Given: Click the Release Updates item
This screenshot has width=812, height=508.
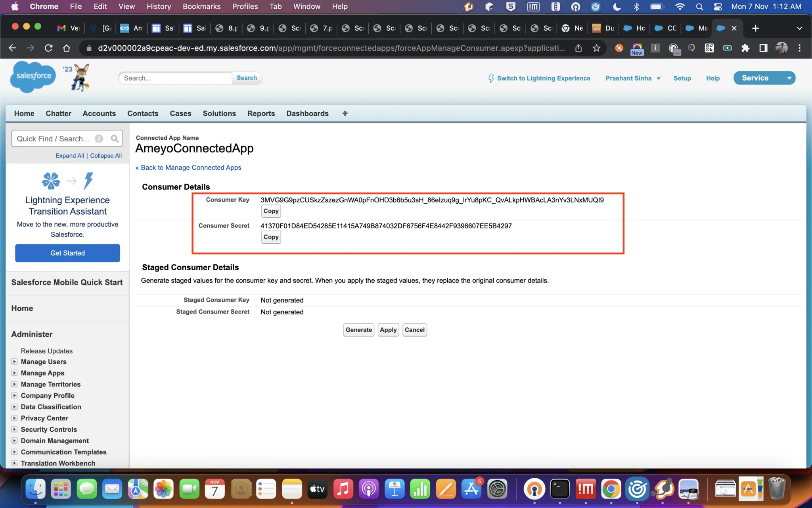Looking at the screenshot, I should [x=46, y=351].
